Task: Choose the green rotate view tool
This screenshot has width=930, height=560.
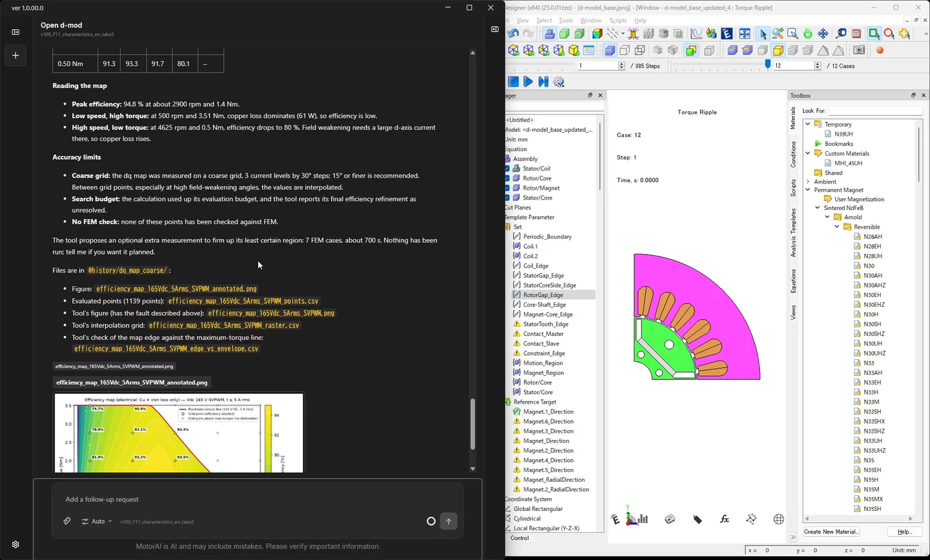Action: [x=807, y=34]
